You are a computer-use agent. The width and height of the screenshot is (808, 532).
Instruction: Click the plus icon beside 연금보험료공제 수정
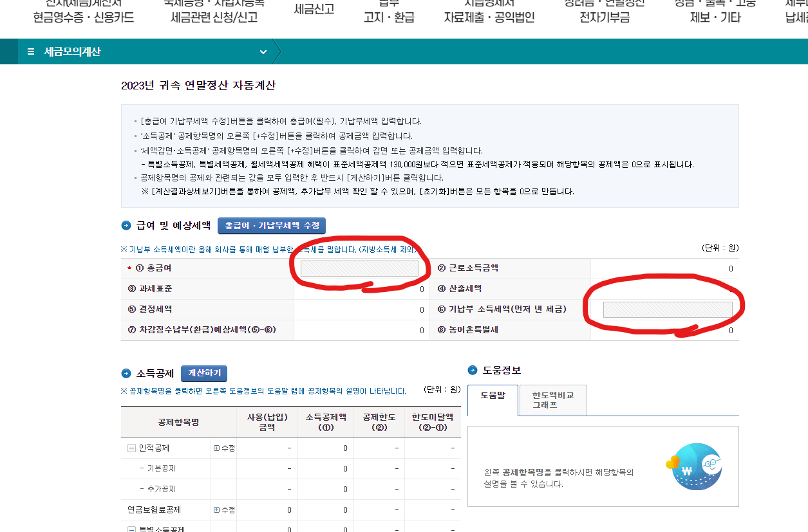(216, 510)
